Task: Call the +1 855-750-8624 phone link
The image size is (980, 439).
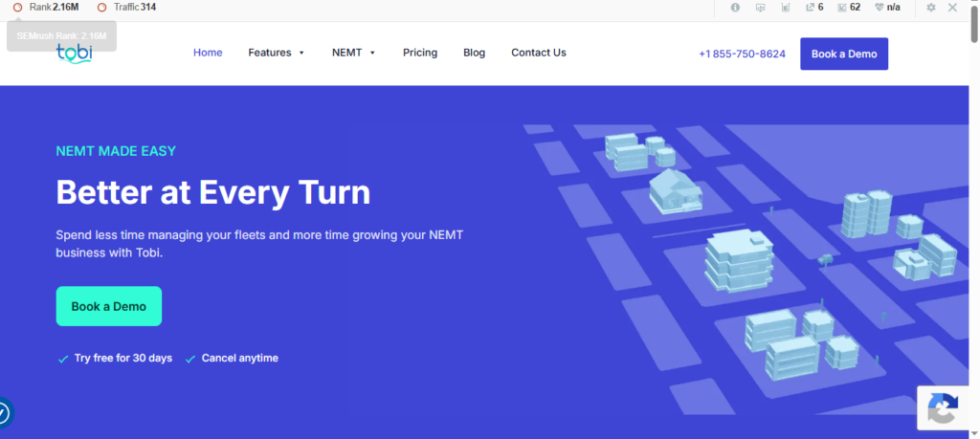Action: point(742,54)
